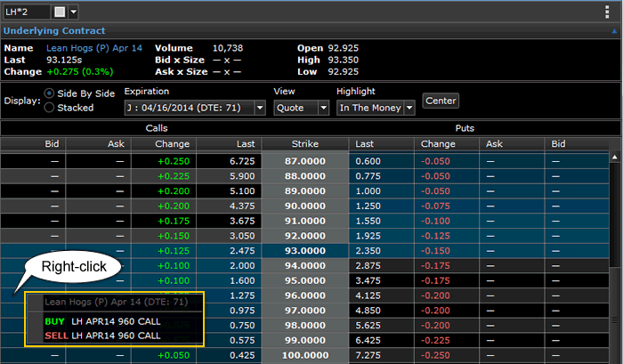Viewport: 623px width, 364px height.
Task: Choose BUY LH APR14 960 CALL
Action: click(102, 320)
